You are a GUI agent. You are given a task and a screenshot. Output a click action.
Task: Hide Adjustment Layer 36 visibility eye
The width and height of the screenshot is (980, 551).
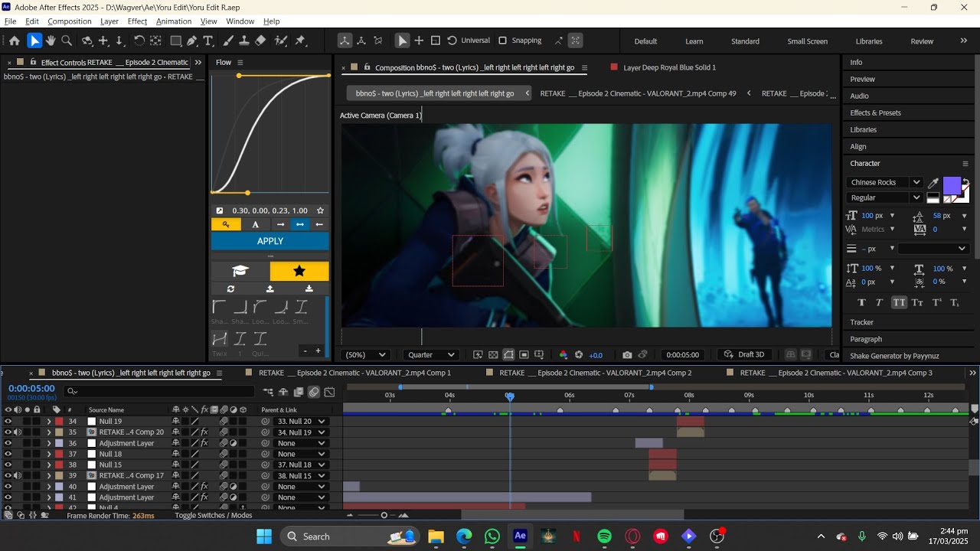coord(8,443)
